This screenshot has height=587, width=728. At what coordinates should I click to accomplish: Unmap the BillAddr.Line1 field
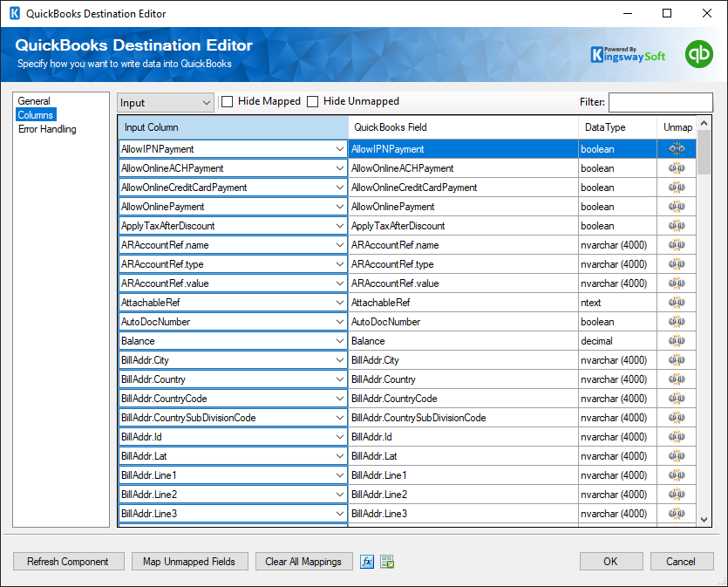677,474
